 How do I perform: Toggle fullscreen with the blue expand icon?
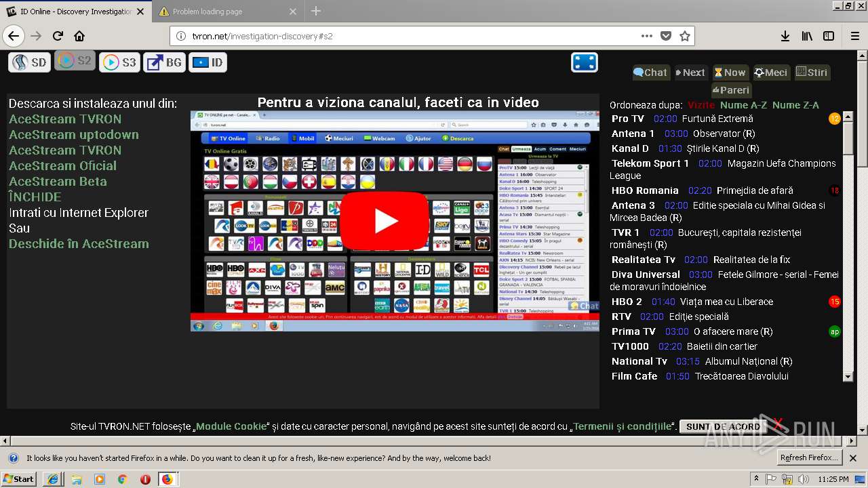(585, 62)
